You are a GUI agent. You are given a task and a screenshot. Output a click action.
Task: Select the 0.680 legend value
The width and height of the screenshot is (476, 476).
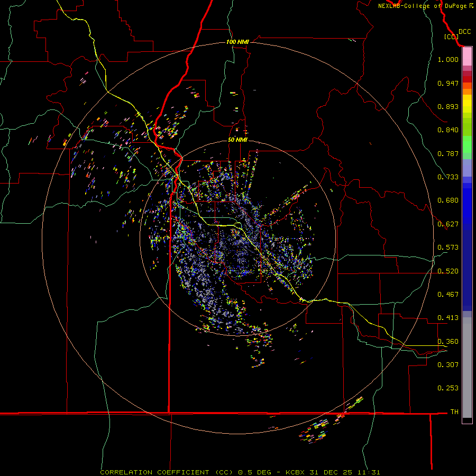[x=448, y=200]
